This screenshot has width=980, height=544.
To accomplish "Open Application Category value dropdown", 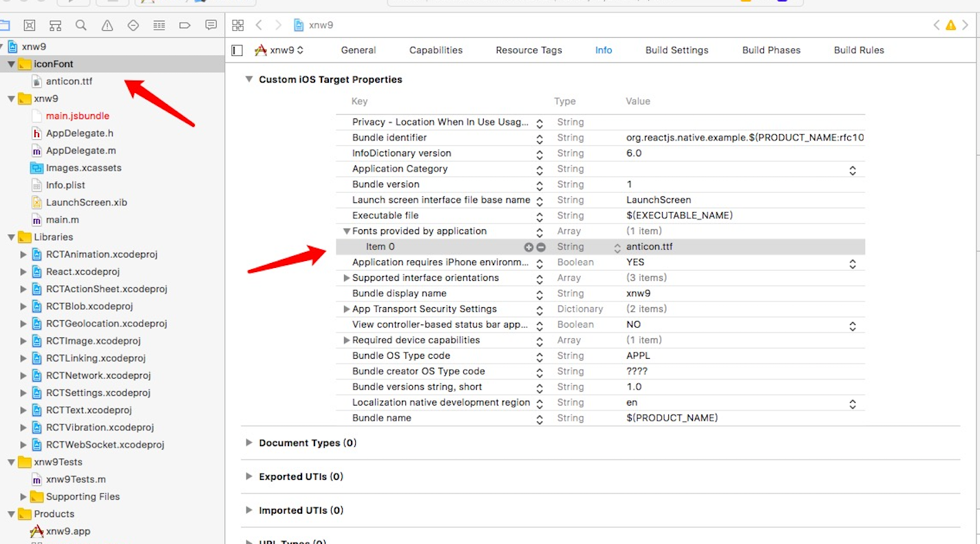I will (852, 169).
